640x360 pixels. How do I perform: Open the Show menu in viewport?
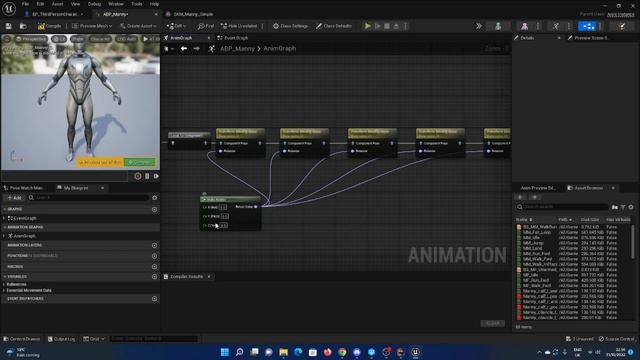click(x=77, y=39)
